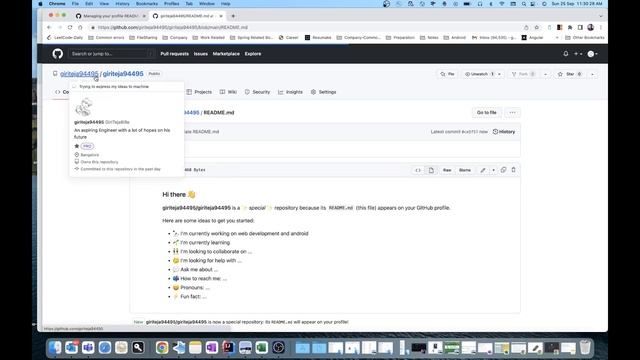Open the Security tab
The height and width of the screenshot is (360, 640).
point(257,92)
